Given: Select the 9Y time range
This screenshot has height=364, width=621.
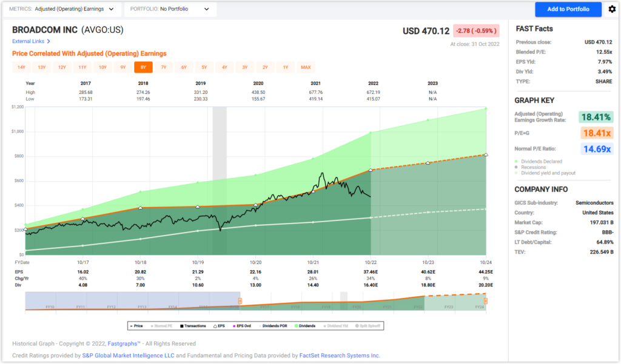Looking at the screenshot, I should pyautogui.click(x=123, y=67).
